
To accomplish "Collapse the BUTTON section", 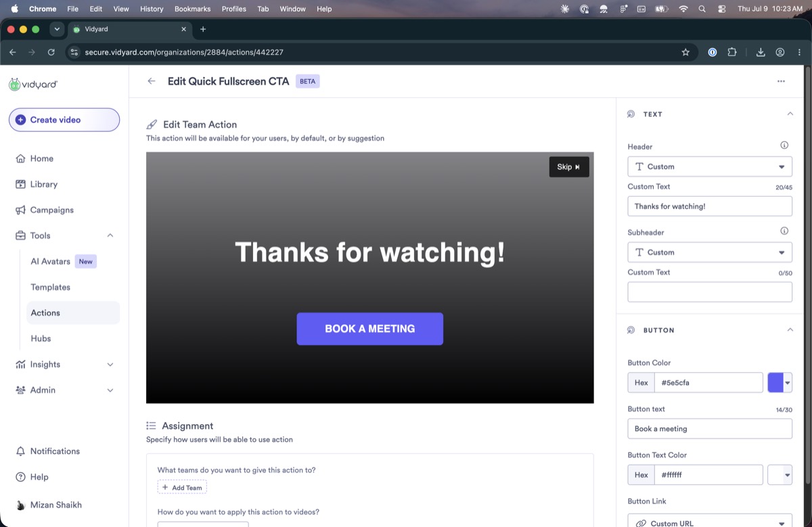I will pyautogui.click(x=790, y=329).
